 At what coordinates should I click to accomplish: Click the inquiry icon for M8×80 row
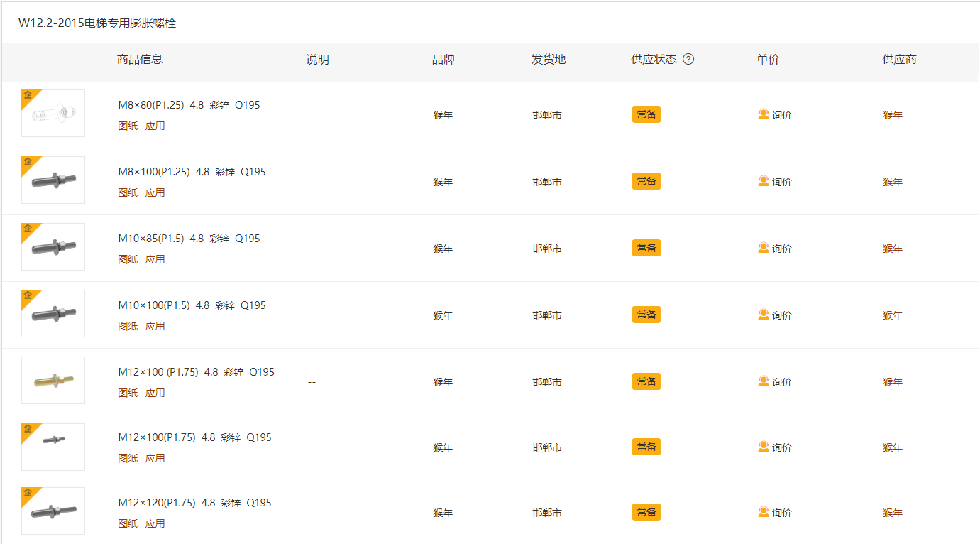pyautogui.click(x=764, y=114)
